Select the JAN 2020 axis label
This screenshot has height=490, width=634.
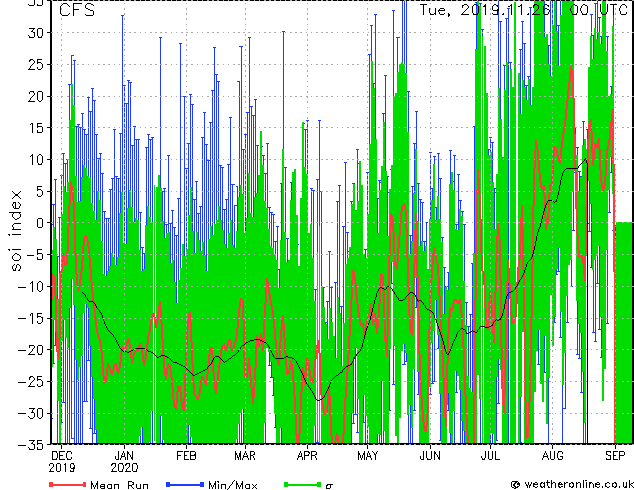124,462
